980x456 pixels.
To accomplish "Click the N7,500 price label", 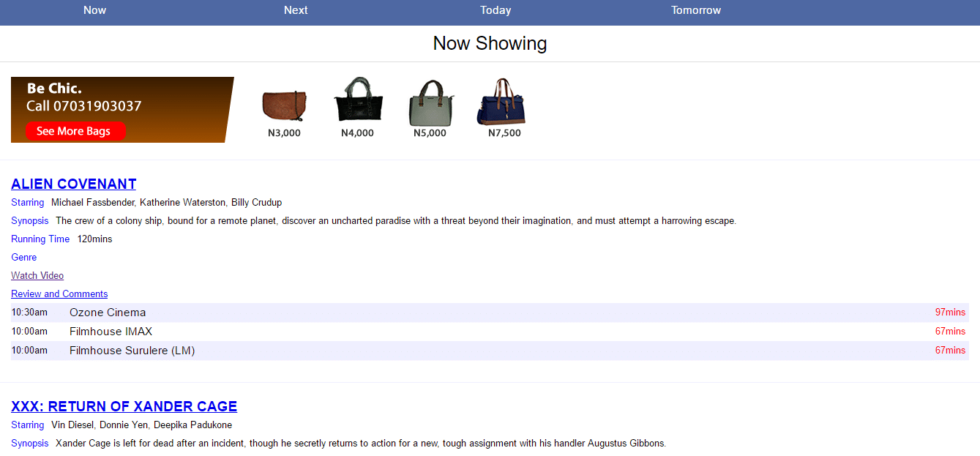I will 504,133.
